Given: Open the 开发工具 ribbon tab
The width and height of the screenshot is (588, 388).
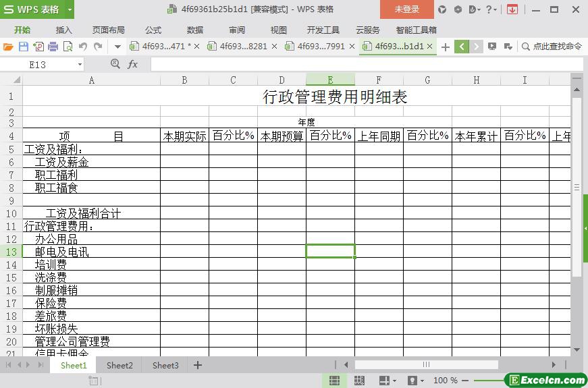Looking at the screenshot, I should pyautogui.click(x=323, y=30).
